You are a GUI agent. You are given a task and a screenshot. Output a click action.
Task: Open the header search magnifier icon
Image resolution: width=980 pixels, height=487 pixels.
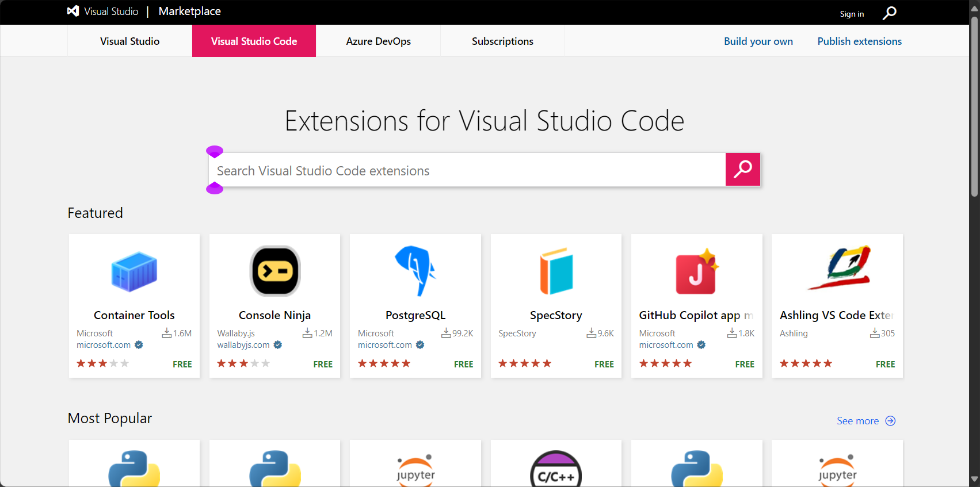pyautogui.click(x=889, y=13)
